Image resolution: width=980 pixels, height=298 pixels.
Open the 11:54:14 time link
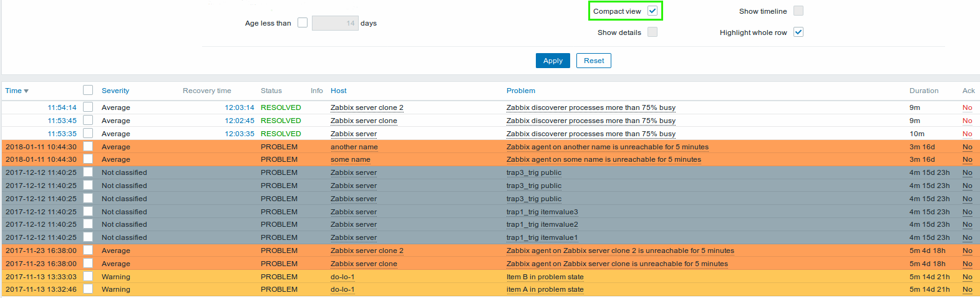coord(62,107)
